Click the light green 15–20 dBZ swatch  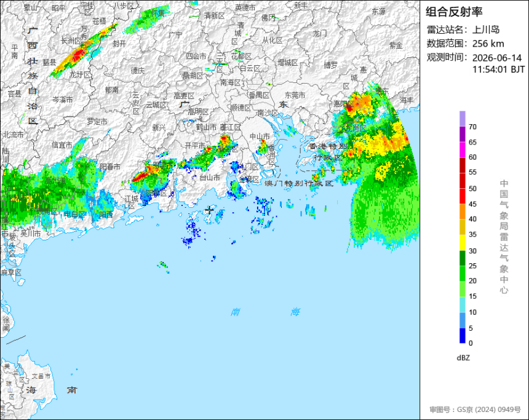(x=462, y=289)
